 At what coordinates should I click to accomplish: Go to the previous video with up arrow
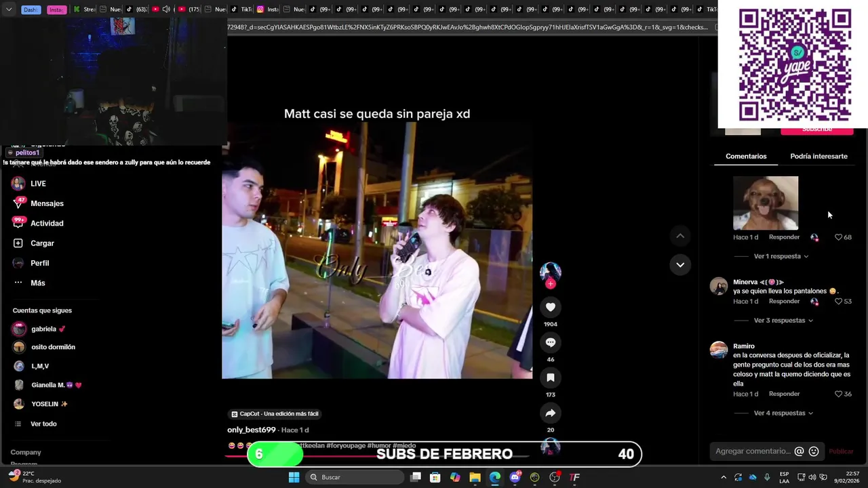coord(680,236)
